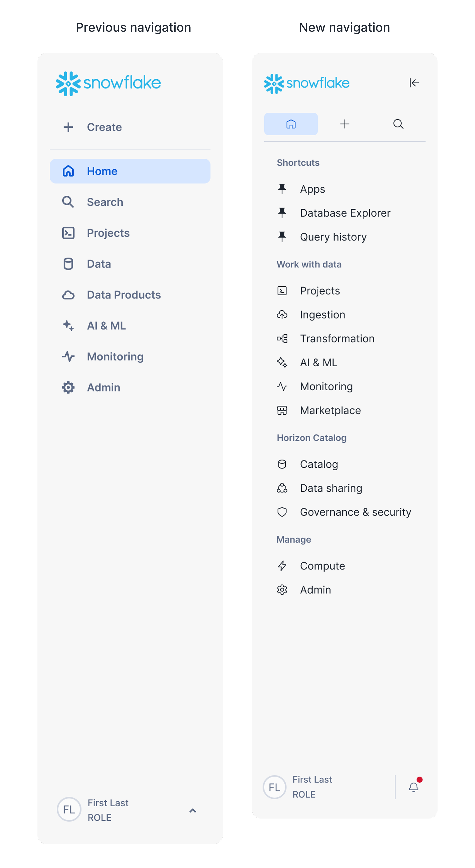Open Governance & security shield icon
The image size is (475, 868).
pos(282,512)
